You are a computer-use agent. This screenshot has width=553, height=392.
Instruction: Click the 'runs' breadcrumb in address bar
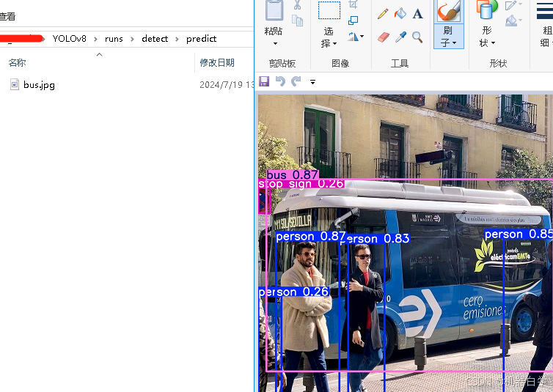114,39
